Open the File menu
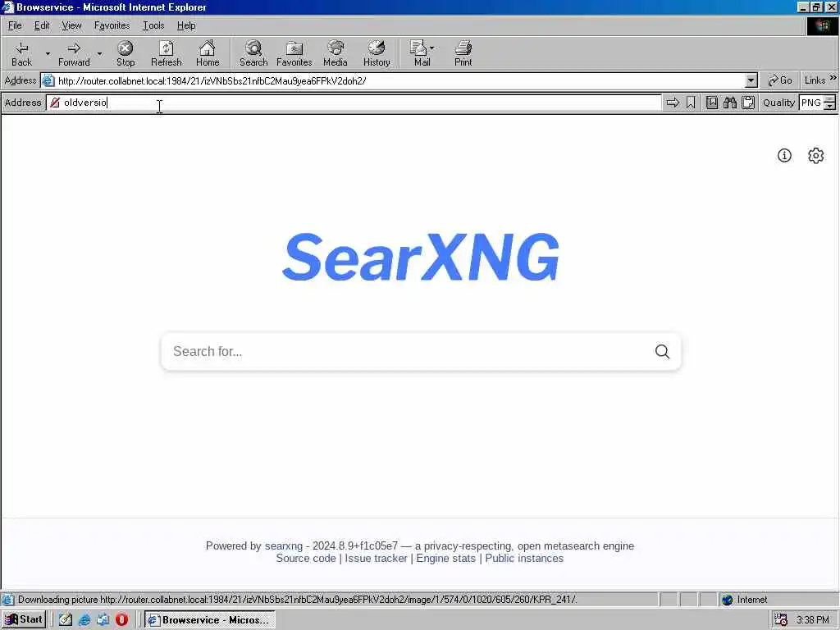 point(15,25)
